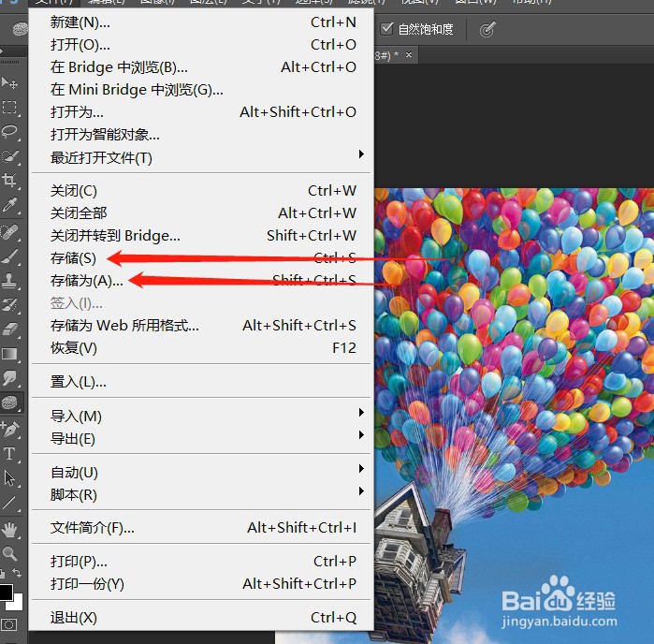This screenshot has width=654, height=644.
Task: Expand the 导出(E) submenu arrow
Action: tap(361, 435)
